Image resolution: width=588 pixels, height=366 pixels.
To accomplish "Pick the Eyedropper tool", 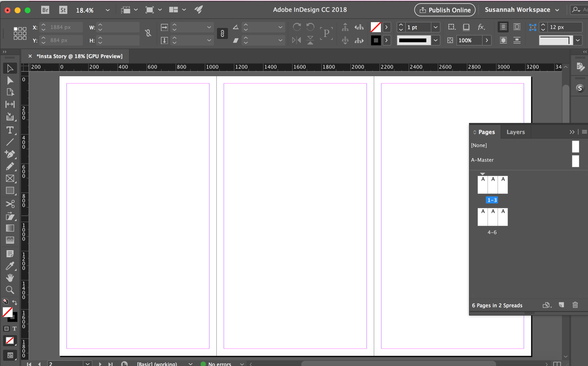I will click(x=10, y=266).
